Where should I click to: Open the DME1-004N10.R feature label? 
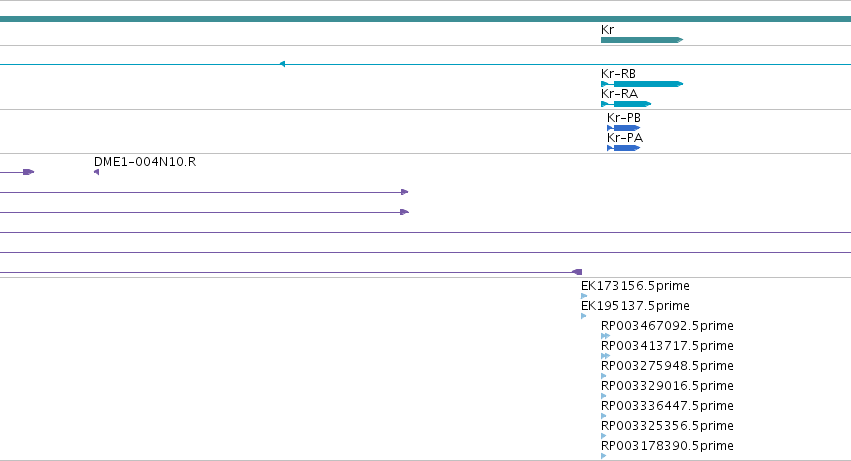145,162
